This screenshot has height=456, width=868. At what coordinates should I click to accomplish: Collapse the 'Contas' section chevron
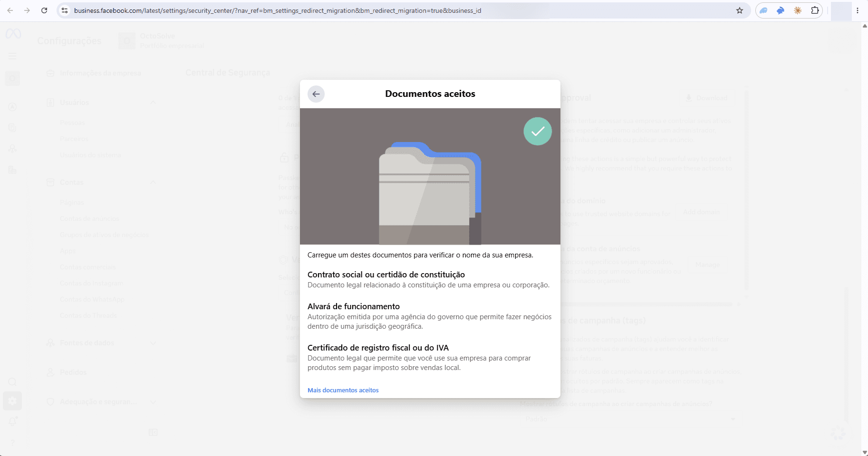coord(153,182)
